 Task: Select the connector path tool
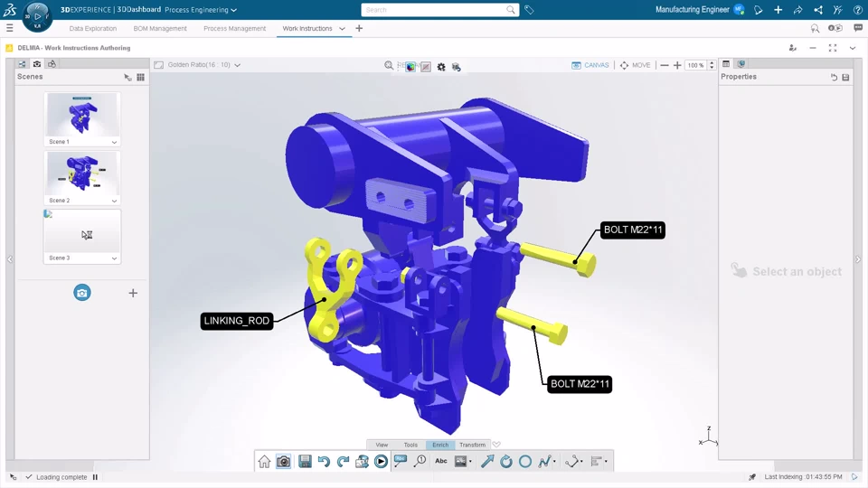coord(571,462)
